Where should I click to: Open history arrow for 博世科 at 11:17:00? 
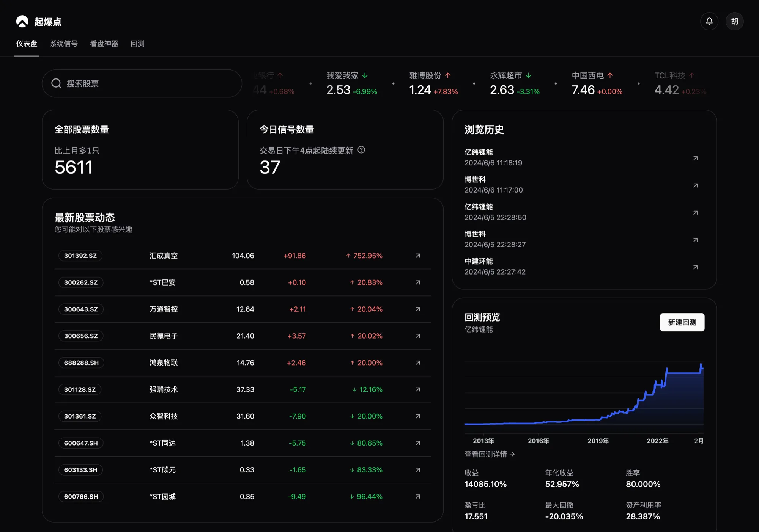[695, 185]
